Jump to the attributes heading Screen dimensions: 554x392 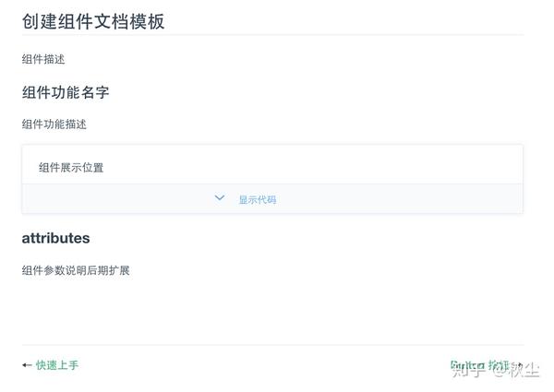pos(55,238)
